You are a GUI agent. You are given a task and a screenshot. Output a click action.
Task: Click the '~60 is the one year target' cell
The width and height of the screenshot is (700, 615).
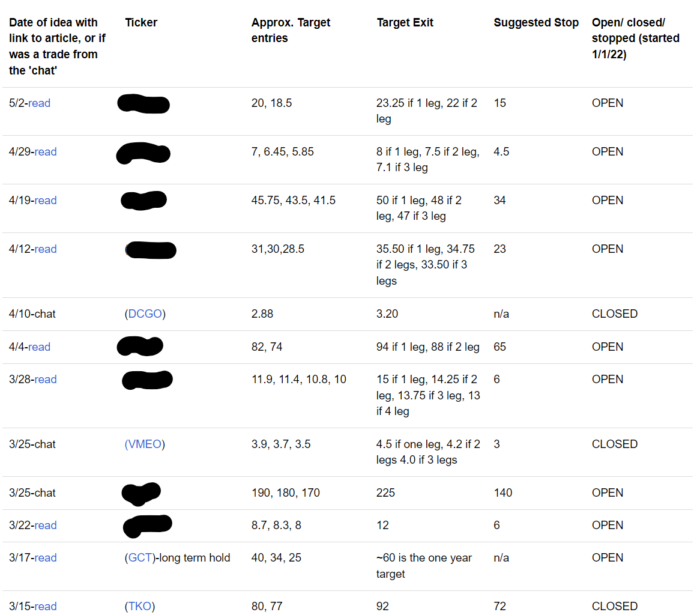(x=424, y=566)
